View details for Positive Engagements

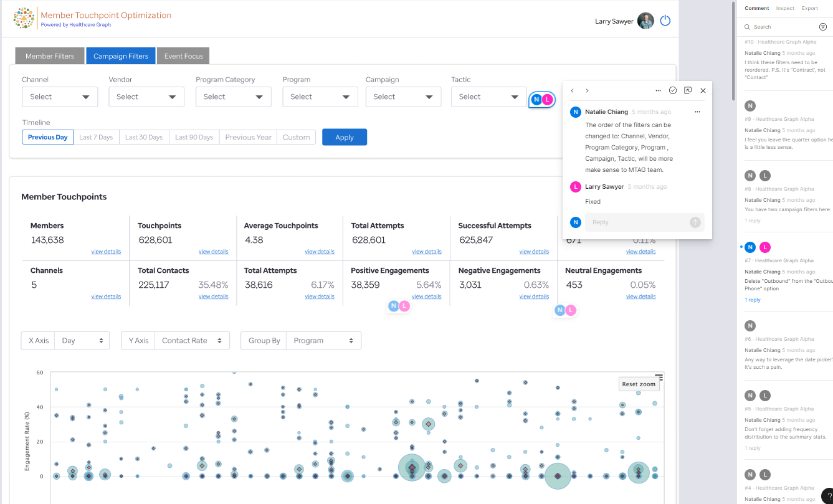[x=427, y=297]
